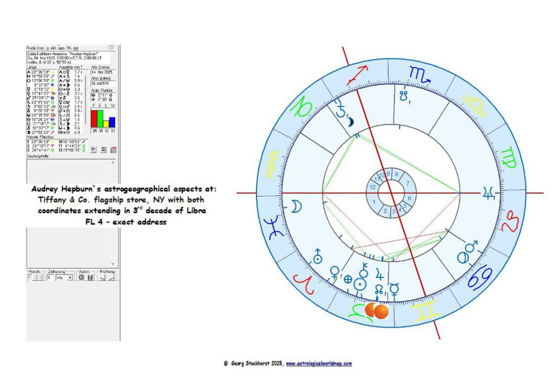Choose the backward arrow in Richtung group
This screenshot has height=392, width=555.
coord(102,278)
